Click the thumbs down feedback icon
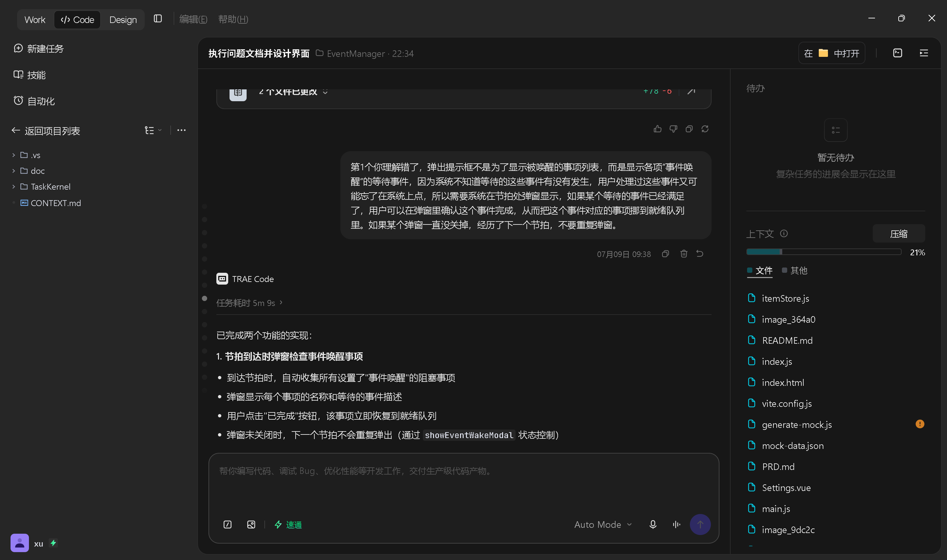Image resolution: width=947 pixels, height=560 pixels. 673,129
